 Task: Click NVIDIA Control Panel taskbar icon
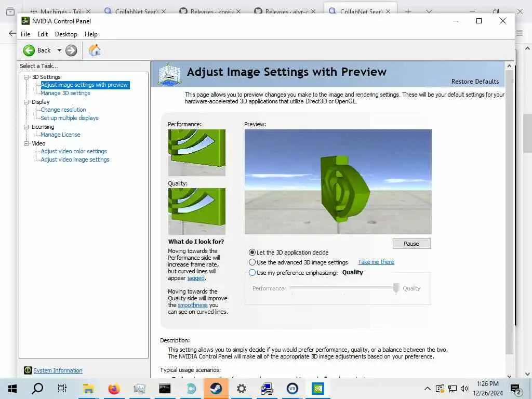(x=317, y=389)
